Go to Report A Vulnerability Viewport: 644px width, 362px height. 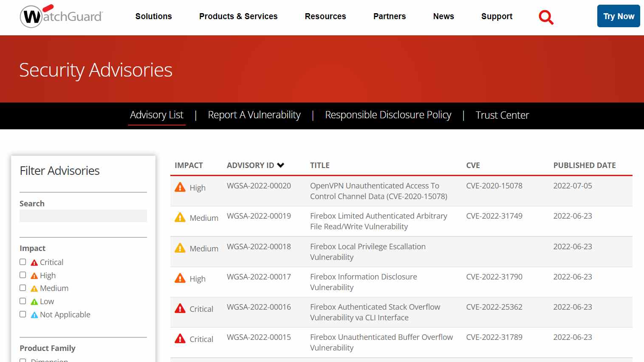point(254,115)
